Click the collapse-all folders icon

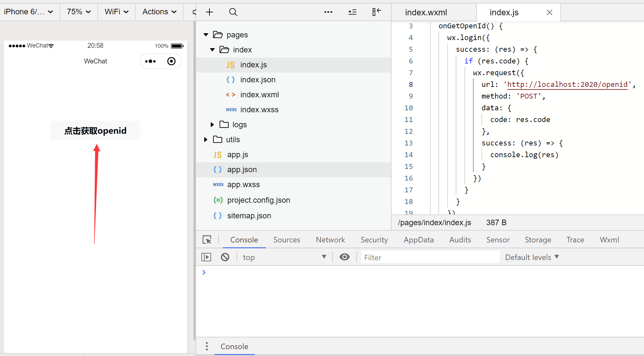[352, 12]
